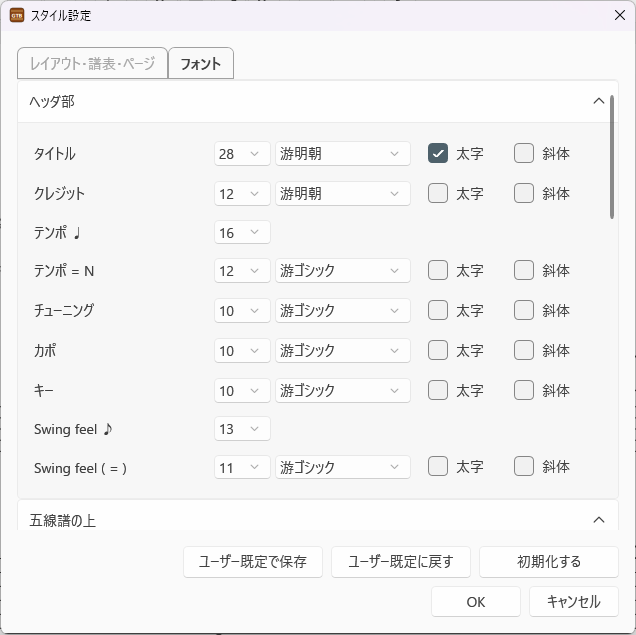
Task: Open テンポ = N size dropdown
Action: (242, 270)
